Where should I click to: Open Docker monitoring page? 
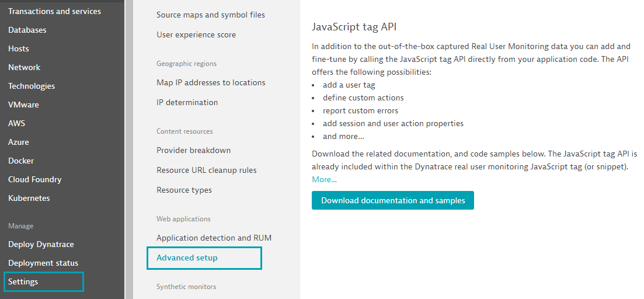pyautogui.click(x=21, y=161)
